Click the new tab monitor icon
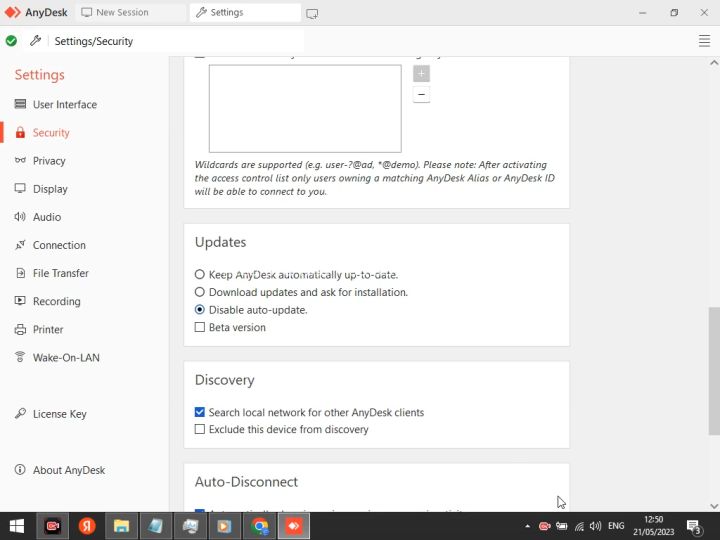The height and width of the screenshot is (540, 720). [x=312, y=13]
